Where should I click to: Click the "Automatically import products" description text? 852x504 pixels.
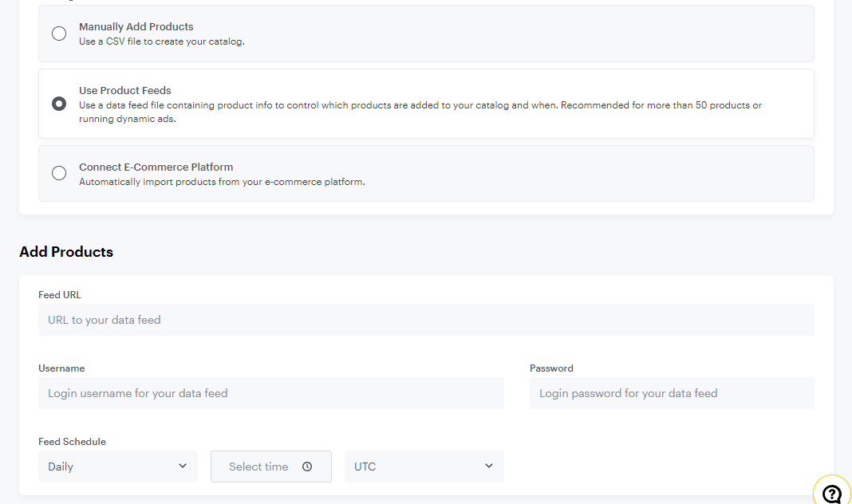pos(221,182)
